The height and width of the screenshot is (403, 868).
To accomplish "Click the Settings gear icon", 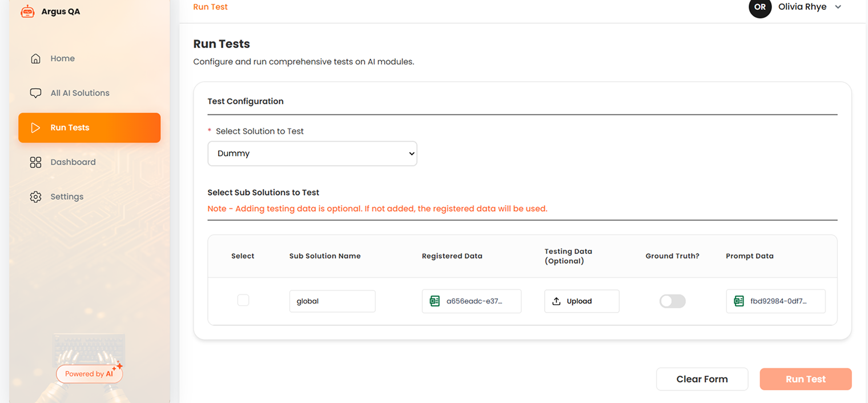I will [x=35, y=197].
